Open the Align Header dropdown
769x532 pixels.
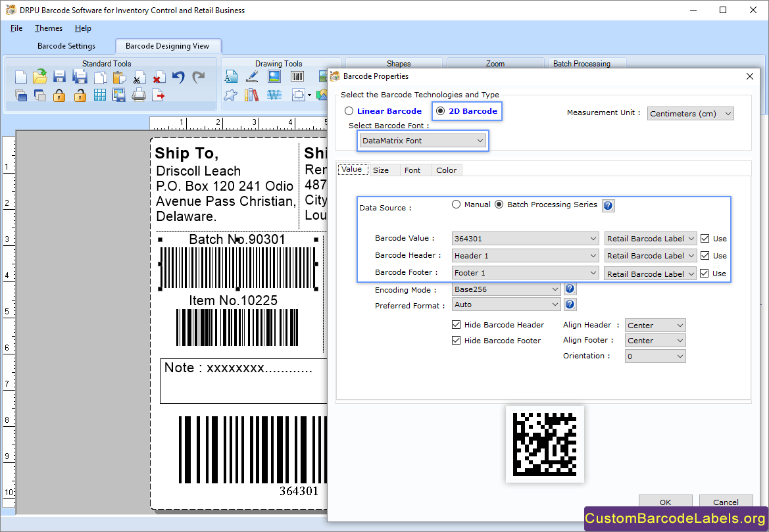(655, 326)
